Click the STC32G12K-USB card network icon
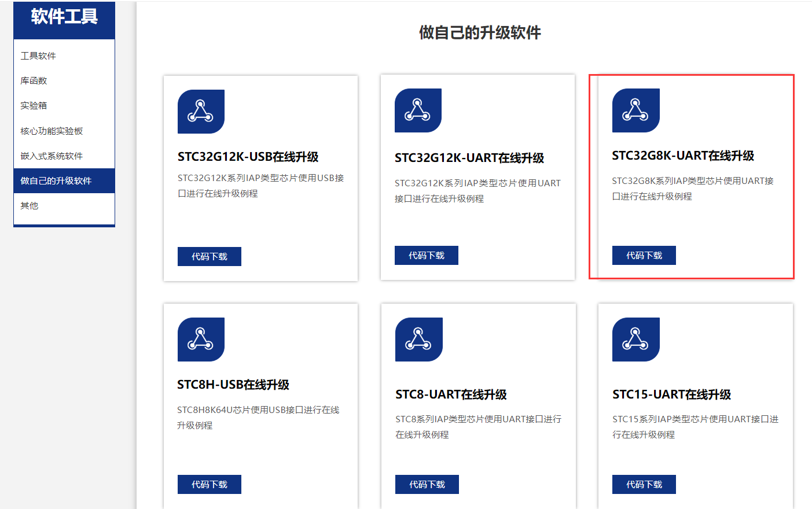The image size is (812, 509). click(x=201, y=112)
